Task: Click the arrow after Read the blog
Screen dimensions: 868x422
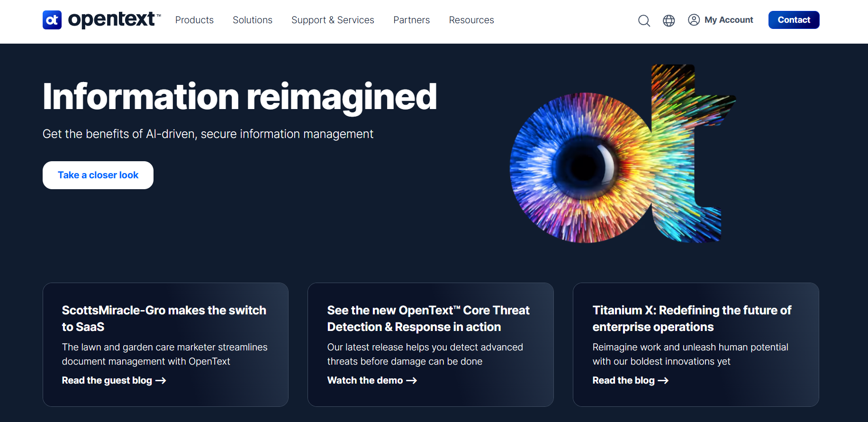Action: point(663,381)
